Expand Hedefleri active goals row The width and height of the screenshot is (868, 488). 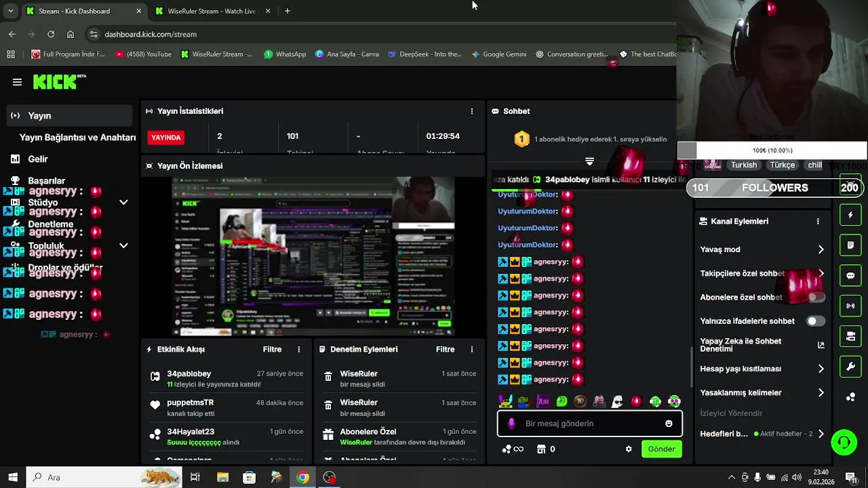click(x=762, y=434)
